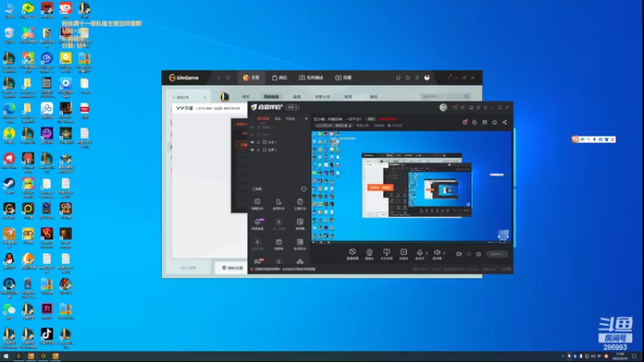
Task: Mute the microphone in Douyu toolbar
Action: (x=419, y=253)
